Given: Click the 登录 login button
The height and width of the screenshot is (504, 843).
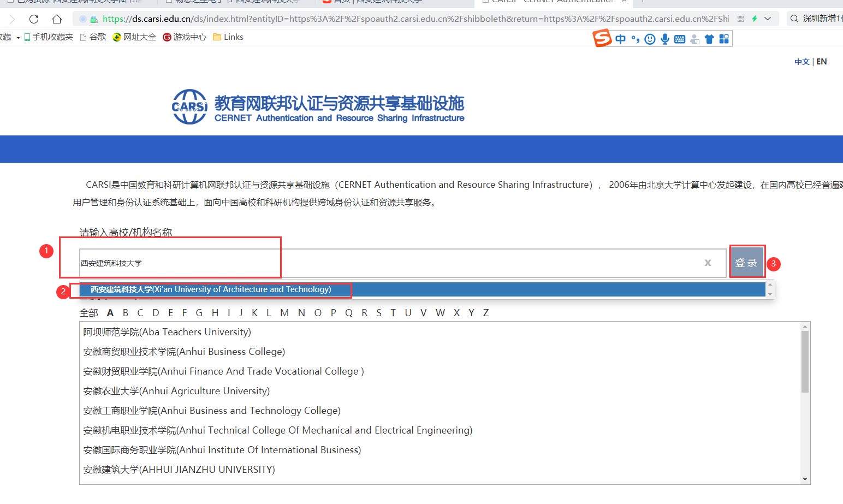Looking at the screenshot, I should (x=746, y=263).
